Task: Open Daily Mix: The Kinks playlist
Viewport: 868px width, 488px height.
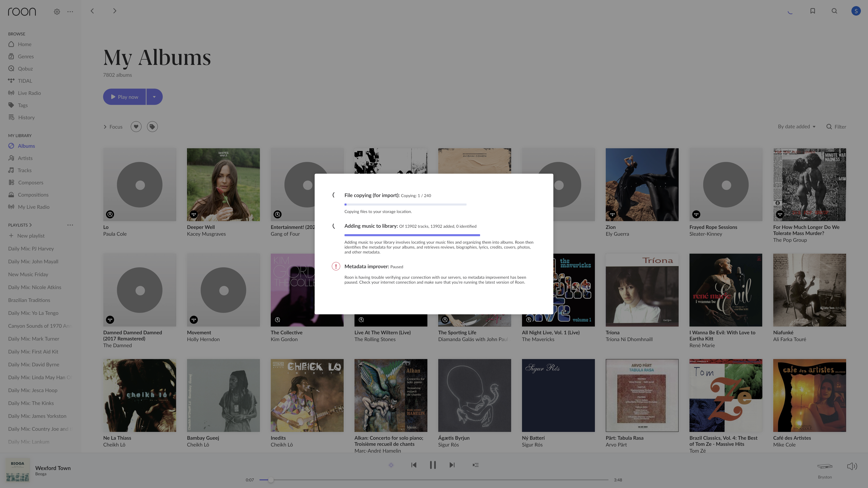Action: (x=31, y=403)
